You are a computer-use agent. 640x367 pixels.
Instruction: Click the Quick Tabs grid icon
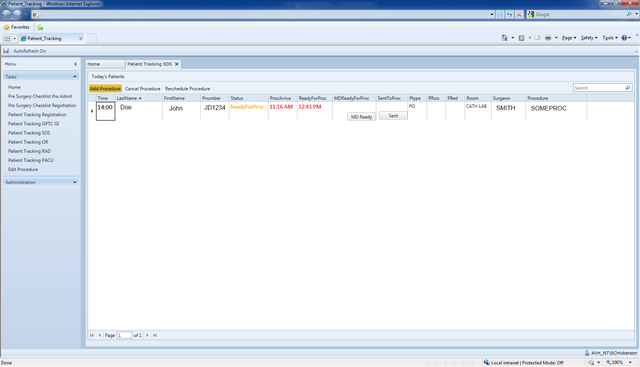[x=7, y=38]
